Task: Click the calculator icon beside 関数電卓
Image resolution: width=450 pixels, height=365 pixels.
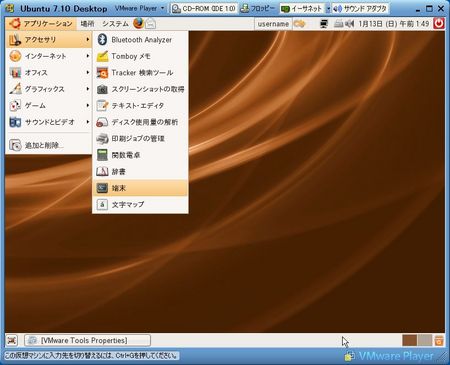Action: pos(102,155)
